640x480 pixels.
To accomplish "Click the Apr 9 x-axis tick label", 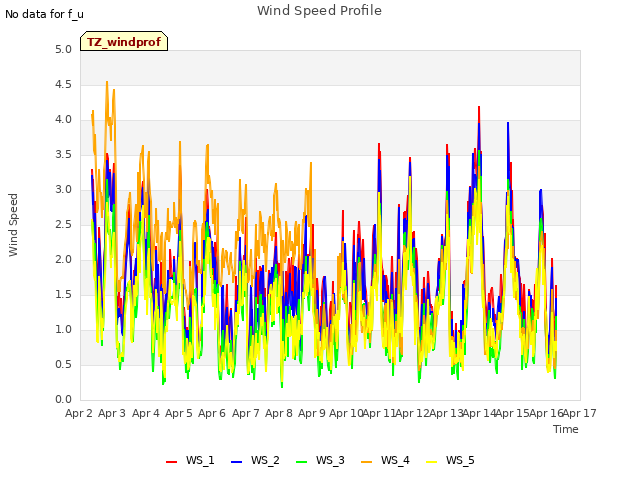I will click(312, 413).
